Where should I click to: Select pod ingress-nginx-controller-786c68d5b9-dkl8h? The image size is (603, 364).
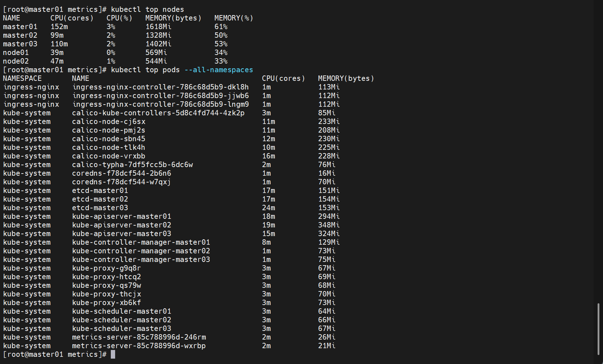(160, 87)
